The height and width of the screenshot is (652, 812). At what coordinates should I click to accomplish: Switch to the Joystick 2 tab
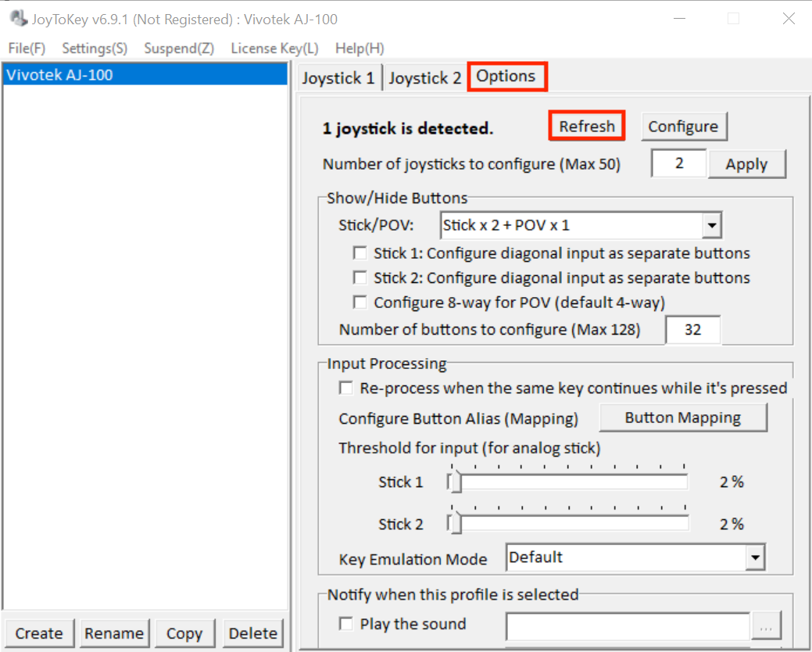click(425, 78)
